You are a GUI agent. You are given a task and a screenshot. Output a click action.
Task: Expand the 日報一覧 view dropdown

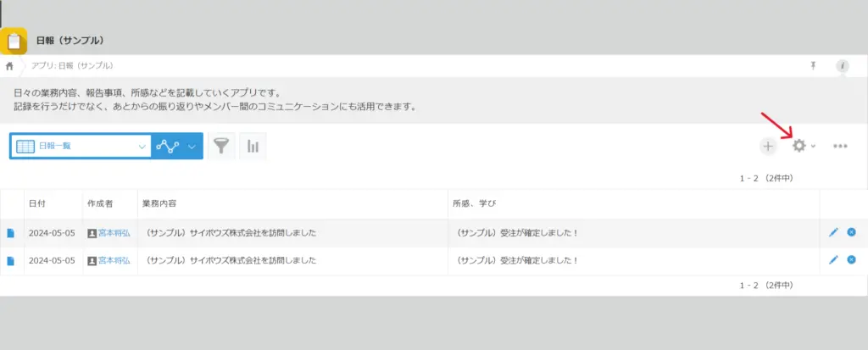click(142, 146)
